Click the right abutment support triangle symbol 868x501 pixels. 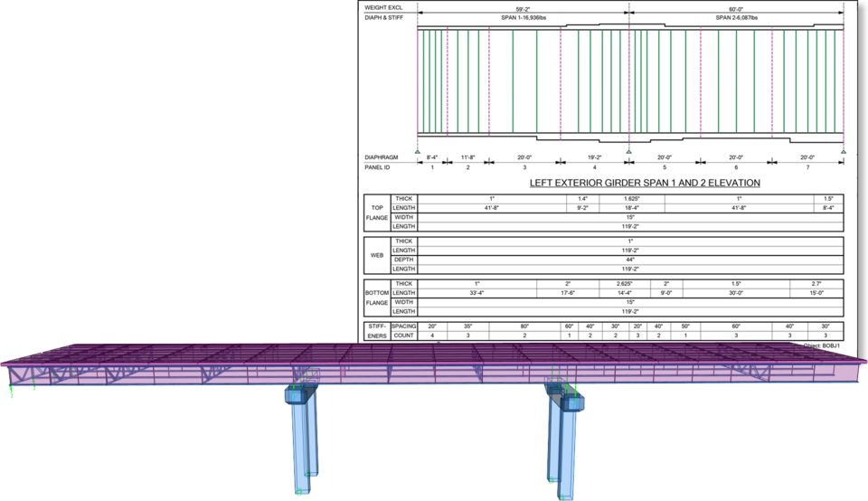pos(843,151)
